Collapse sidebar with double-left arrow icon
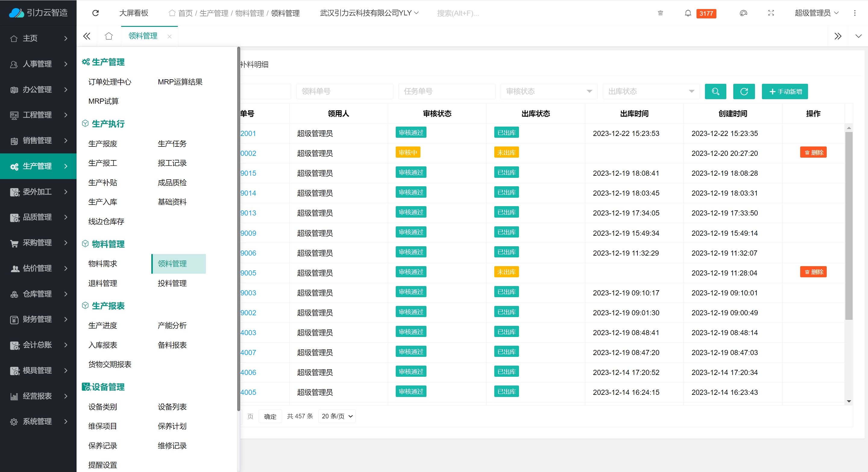868x472 pixels. coord(86,36)
